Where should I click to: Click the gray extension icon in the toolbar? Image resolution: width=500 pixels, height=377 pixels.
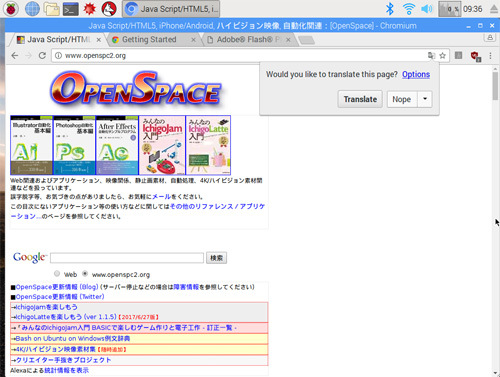[x=459, y=55]
